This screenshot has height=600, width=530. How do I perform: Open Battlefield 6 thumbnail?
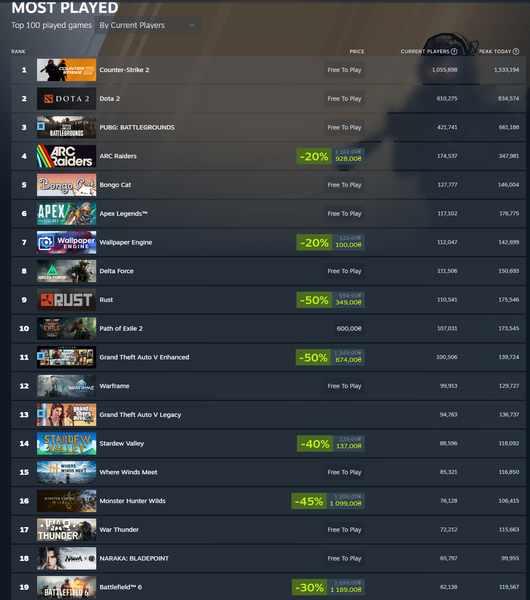click(x=67, y=587)
